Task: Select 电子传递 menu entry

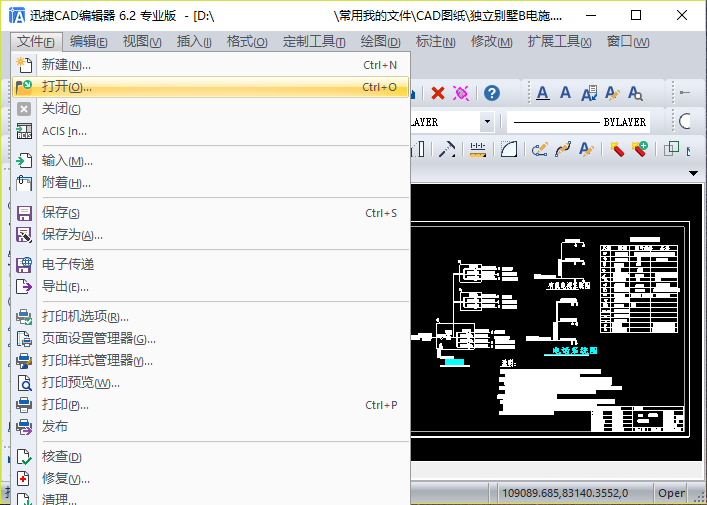Action: 211,264
